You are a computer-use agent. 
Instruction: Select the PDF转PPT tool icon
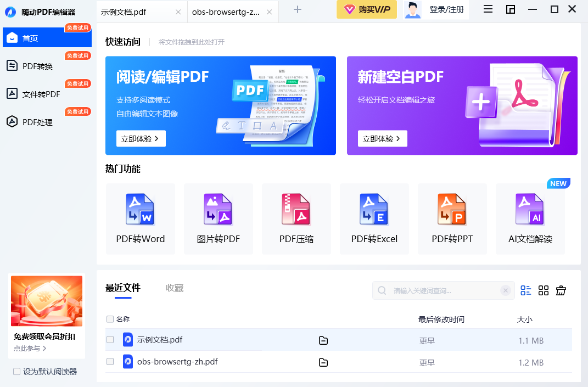click(x=452, y=218)
